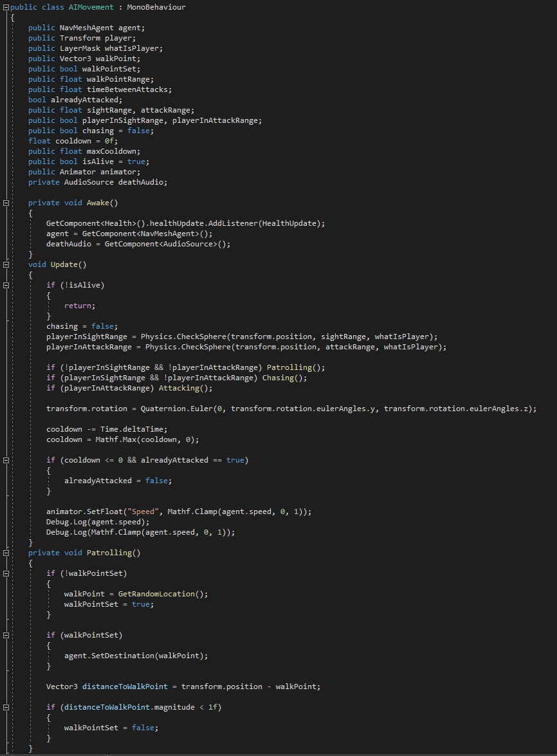Collapse the Patrolling method
This screenshot has width=557, height=756.
(6, 553)
